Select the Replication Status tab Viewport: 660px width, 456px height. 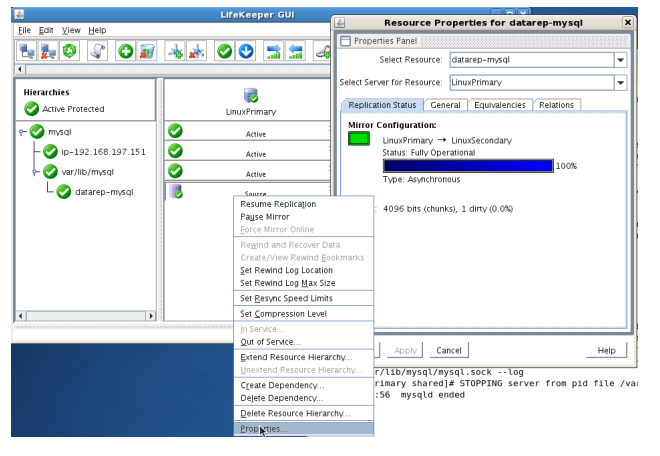pos(382,105)
